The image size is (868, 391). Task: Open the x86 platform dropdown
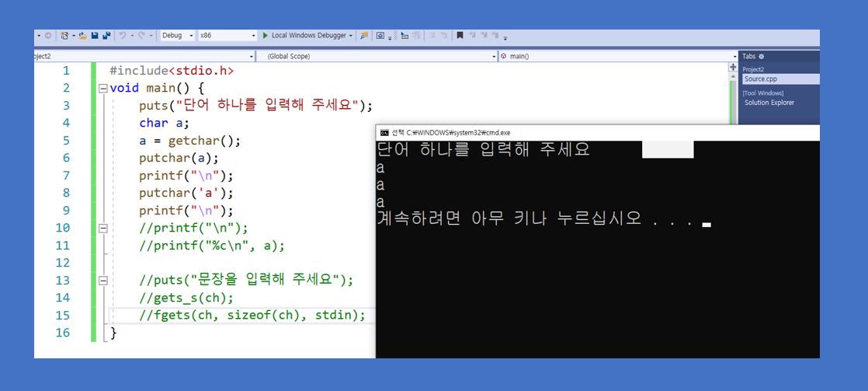click(x=228, y=36)
